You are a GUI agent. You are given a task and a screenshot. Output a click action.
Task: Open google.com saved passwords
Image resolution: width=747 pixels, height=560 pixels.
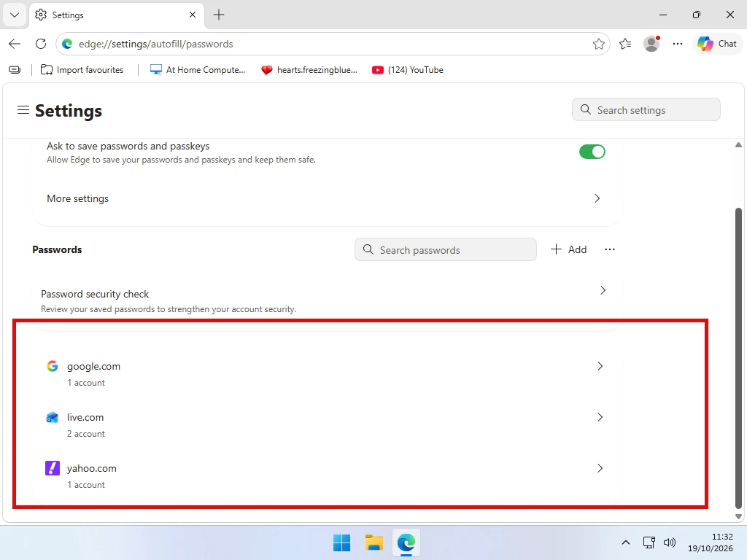tap(328, 374)
